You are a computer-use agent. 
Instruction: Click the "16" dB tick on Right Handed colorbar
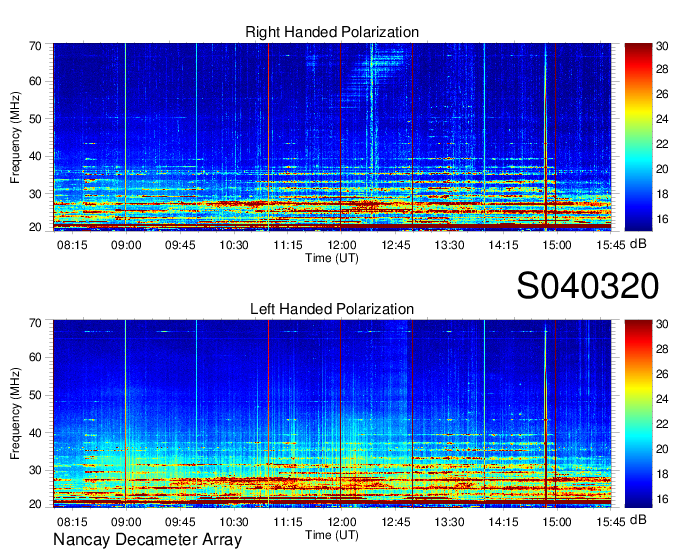662,219
